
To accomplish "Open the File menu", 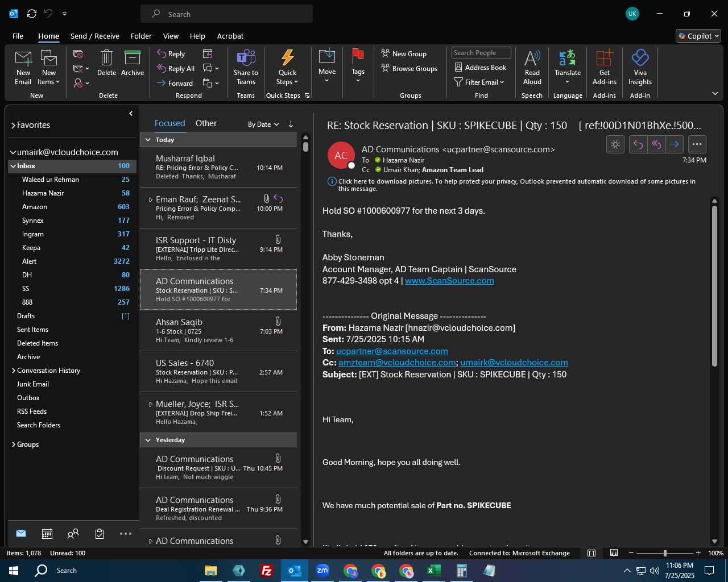I will 18,36.
